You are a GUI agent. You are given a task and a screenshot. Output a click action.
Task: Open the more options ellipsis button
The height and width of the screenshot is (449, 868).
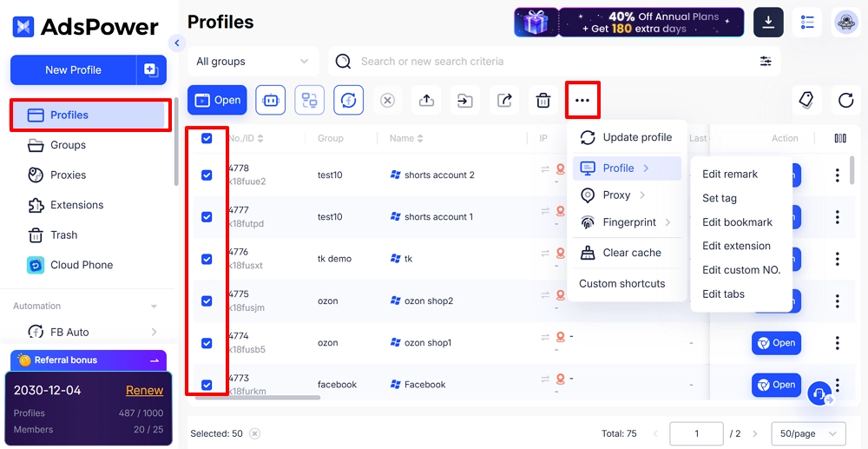coord(582,100)
